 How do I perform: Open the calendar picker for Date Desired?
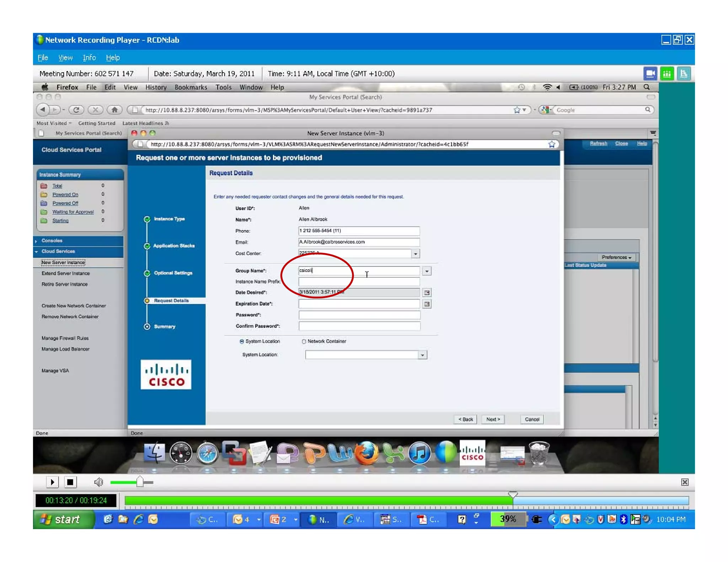(x=427, y=293)
